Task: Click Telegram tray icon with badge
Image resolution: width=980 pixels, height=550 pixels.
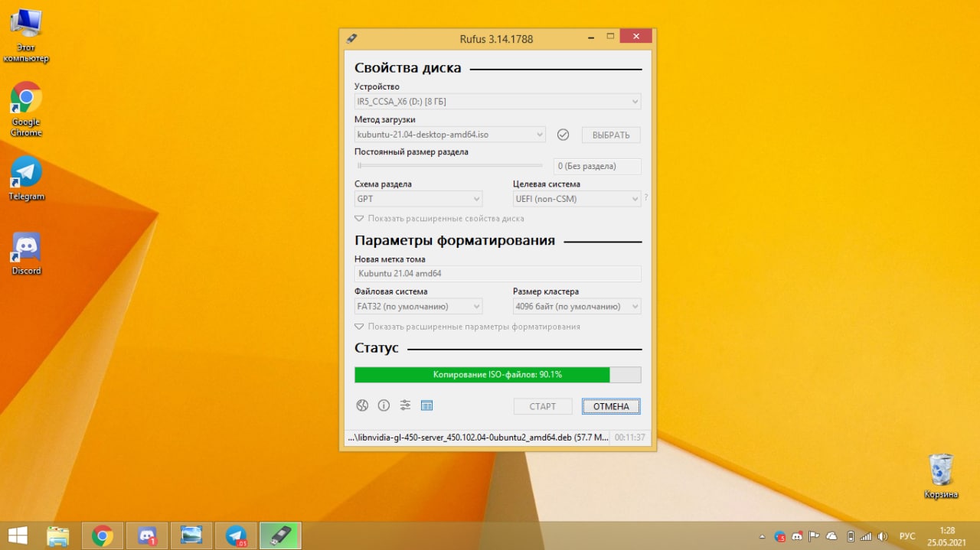Action: pos(780,536)
